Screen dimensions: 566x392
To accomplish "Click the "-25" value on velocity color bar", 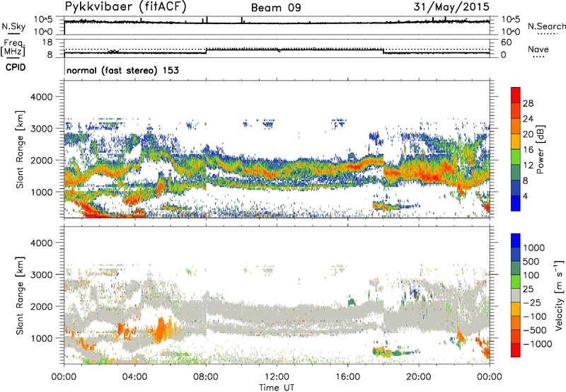I will coord(532,303).
